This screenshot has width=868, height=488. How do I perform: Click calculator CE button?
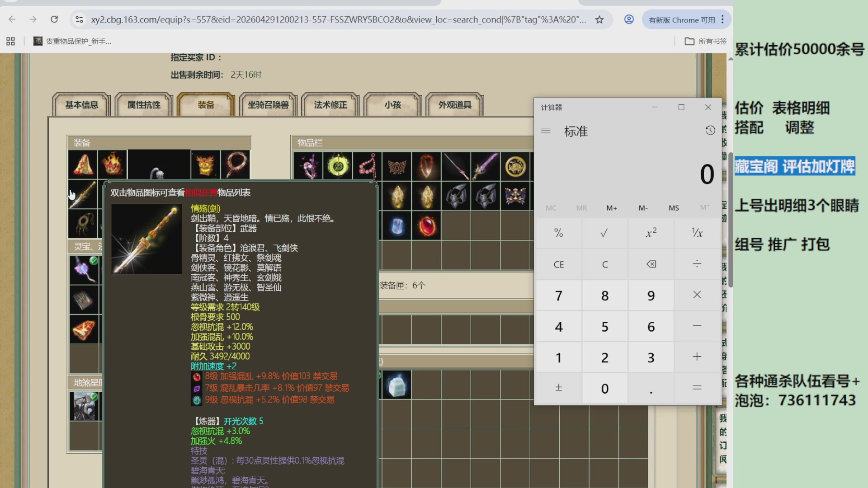pos(559,264)
